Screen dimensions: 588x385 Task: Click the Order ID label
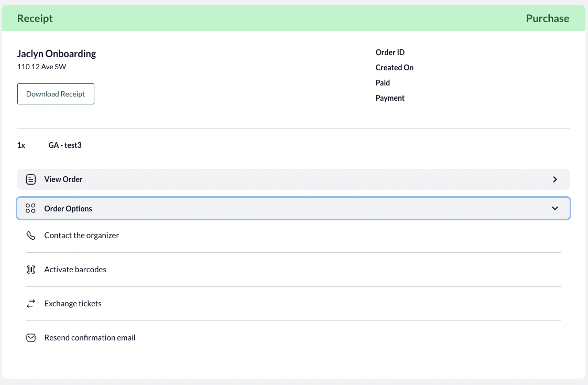(x=390, y=52)
